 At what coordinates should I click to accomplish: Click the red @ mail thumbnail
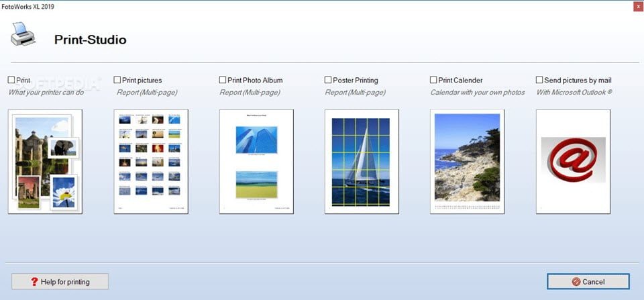[573, 162]
